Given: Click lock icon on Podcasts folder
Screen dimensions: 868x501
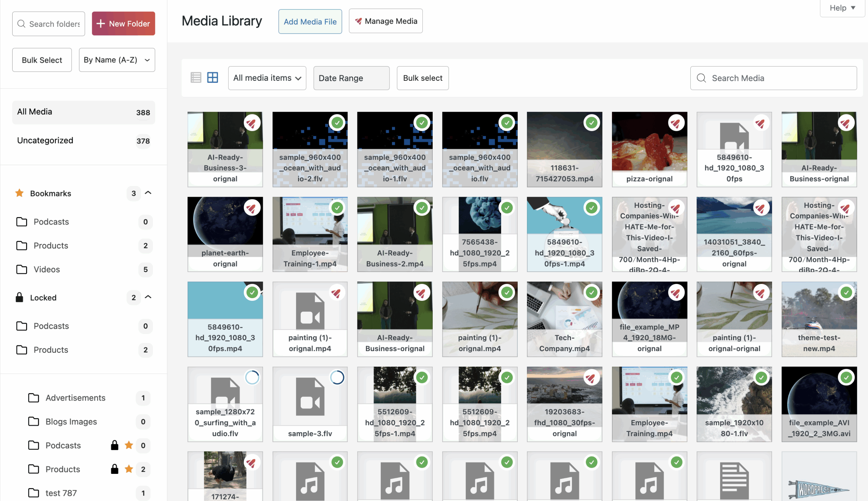Looking at the screenshot, I should [x=115, y=445].
